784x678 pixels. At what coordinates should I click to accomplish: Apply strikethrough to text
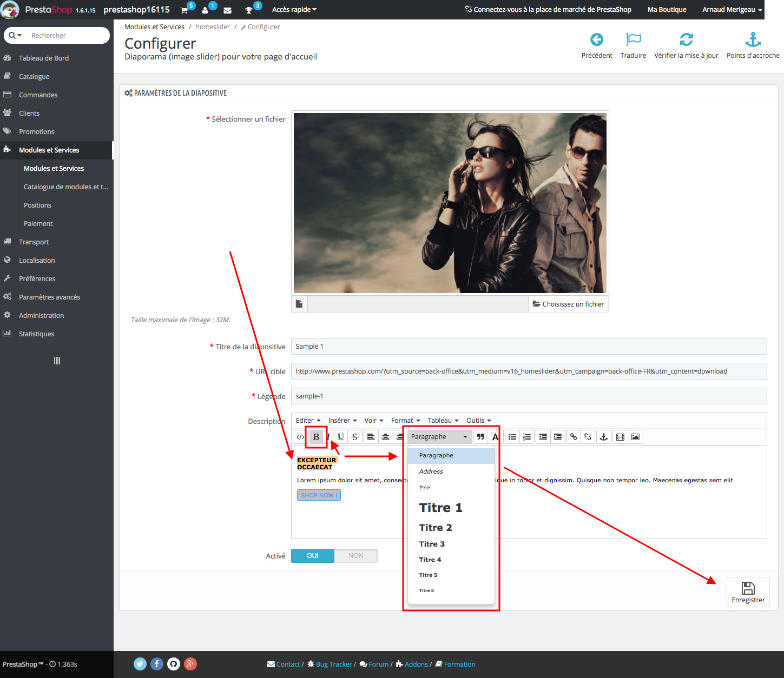(354, 436)
